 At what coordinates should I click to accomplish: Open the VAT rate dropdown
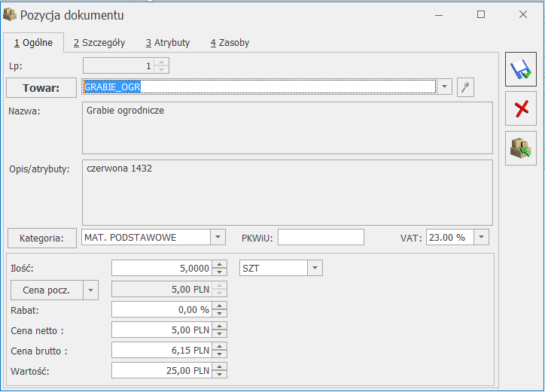pos(481,237)
